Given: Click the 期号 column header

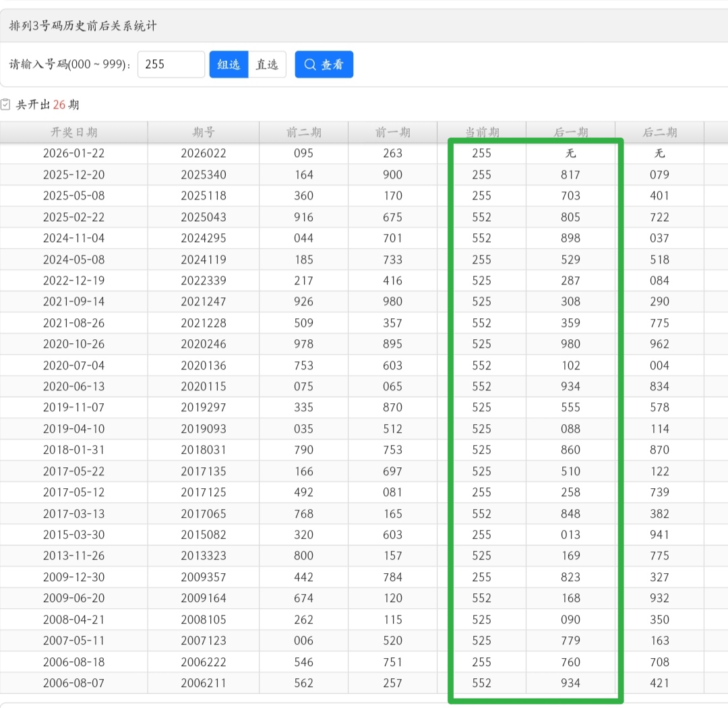Looking at the screenshot, I should 203,132.
